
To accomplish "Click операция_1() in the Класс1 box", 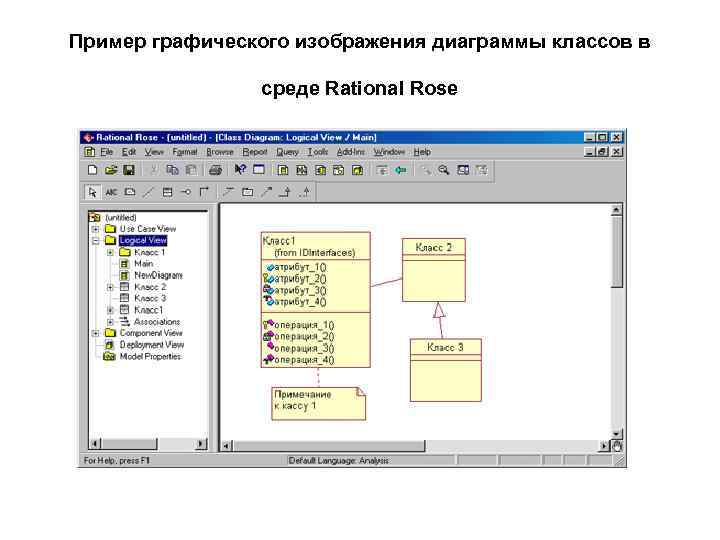I will pyautogui.click(x=304, y=325).
